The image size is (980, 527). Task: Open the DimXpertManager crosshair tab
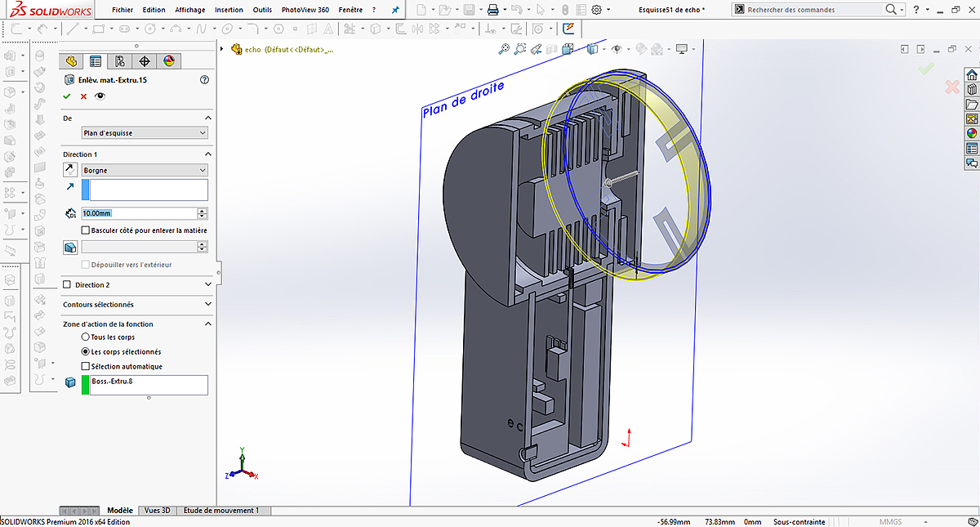coord(145,61)
